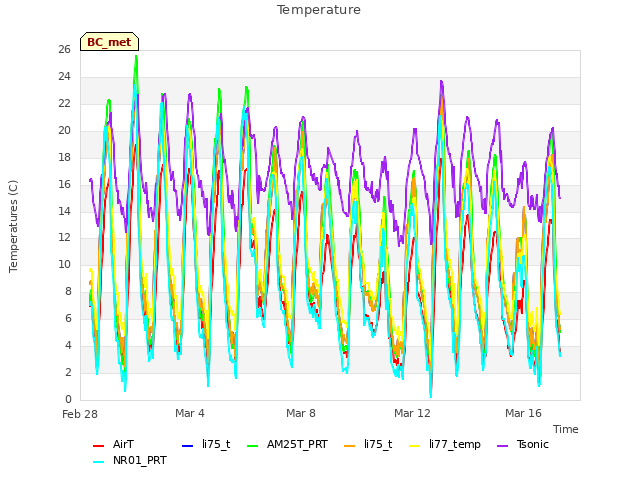
Task: Click the Feb 28 date tick
Action: (x=80, y=414)
